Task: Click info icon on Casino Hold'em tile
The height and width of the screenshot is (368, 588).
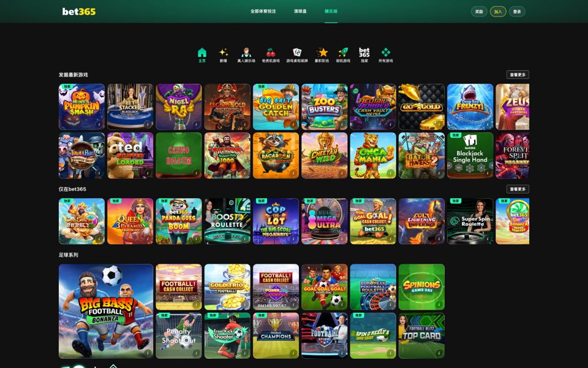Action: (x=196, y=173)
